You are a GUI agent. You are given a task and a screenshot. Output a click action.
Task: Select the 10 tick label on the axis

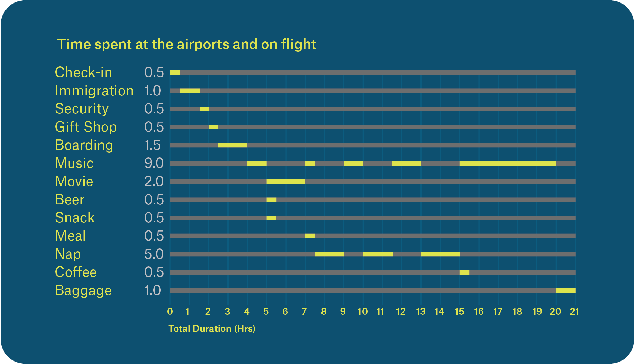pyautogui.click(x=363, y=311)
